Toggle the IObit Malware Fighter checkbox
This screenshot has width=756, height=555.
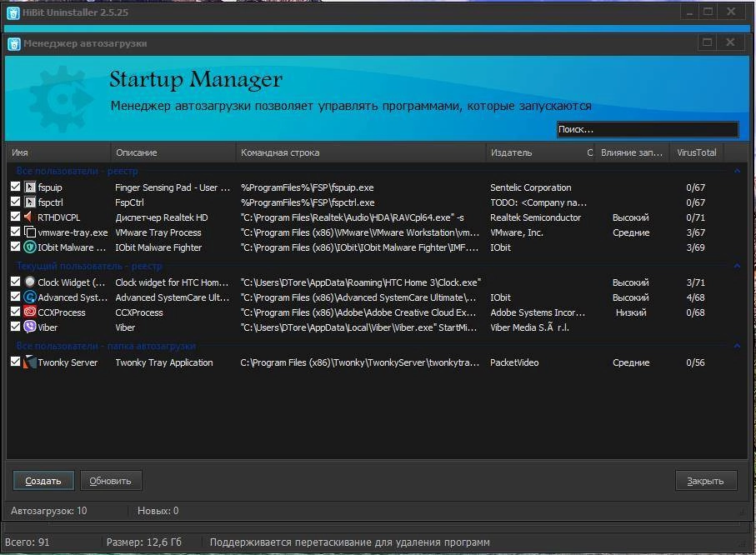(x=16, y=247)
